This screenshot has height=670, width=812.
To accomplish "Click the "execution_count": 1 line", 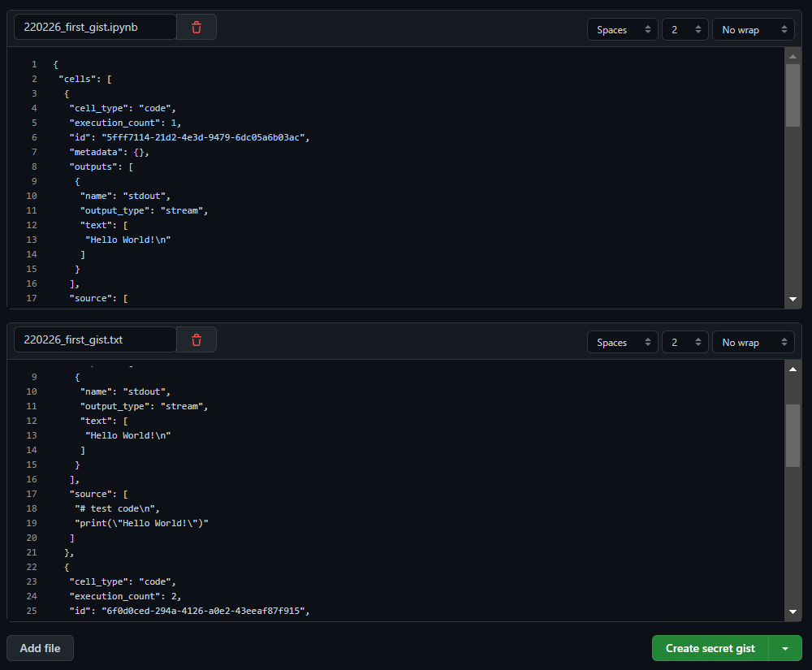I will click(125, 123).
